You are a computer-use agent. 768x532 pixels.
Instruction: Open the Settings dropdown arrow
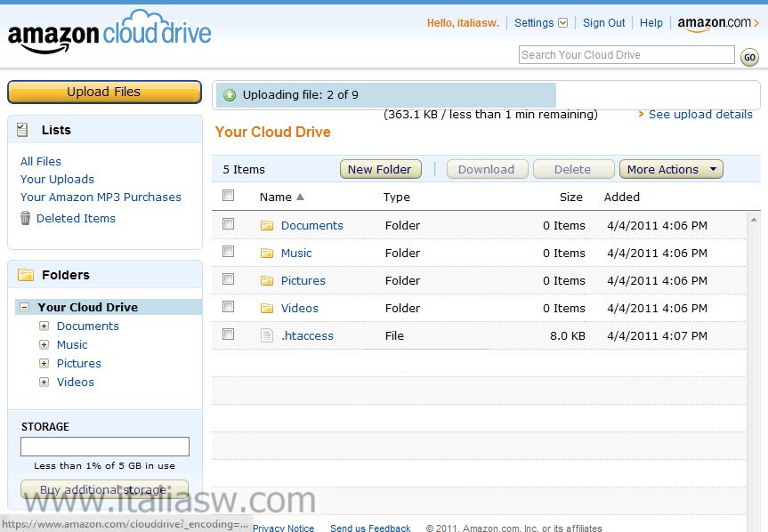(562, 23)
